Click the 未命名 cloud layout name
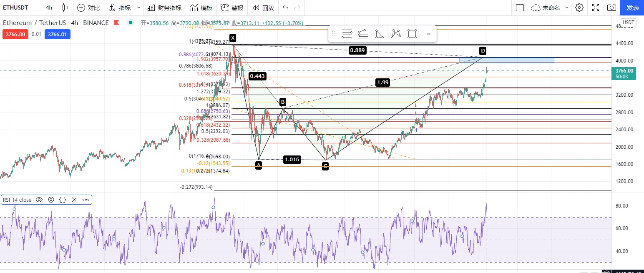The height and width of the screenshot is (273, 644). pyautogui.click(x=546, y=8)
